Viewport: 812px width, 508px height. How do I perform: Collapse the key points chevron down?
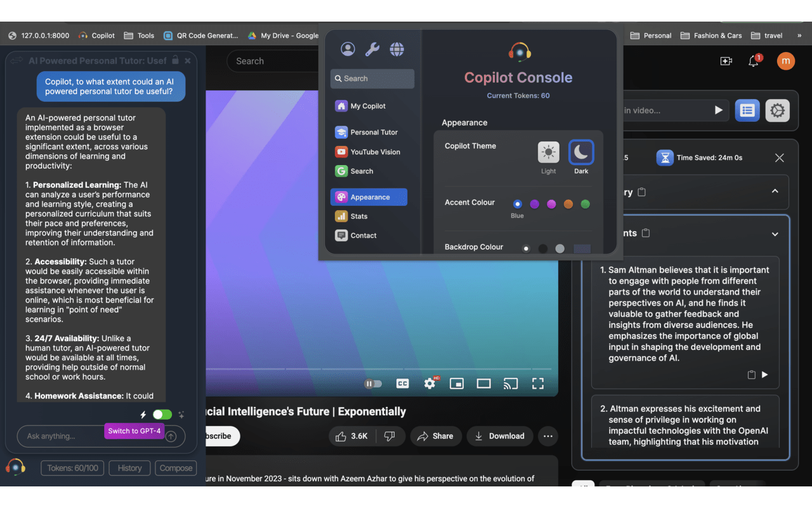pyautogui.click(x=775, y=234)
